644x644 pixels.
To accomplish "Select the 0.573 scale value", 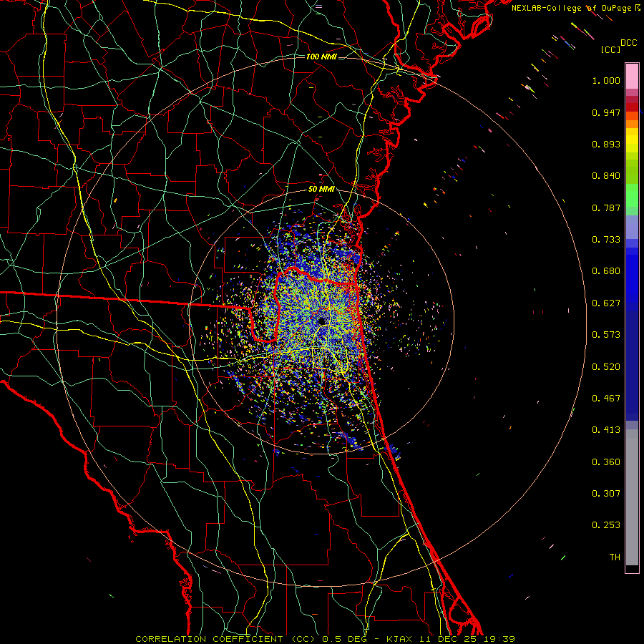I will (x=606, y=335).
